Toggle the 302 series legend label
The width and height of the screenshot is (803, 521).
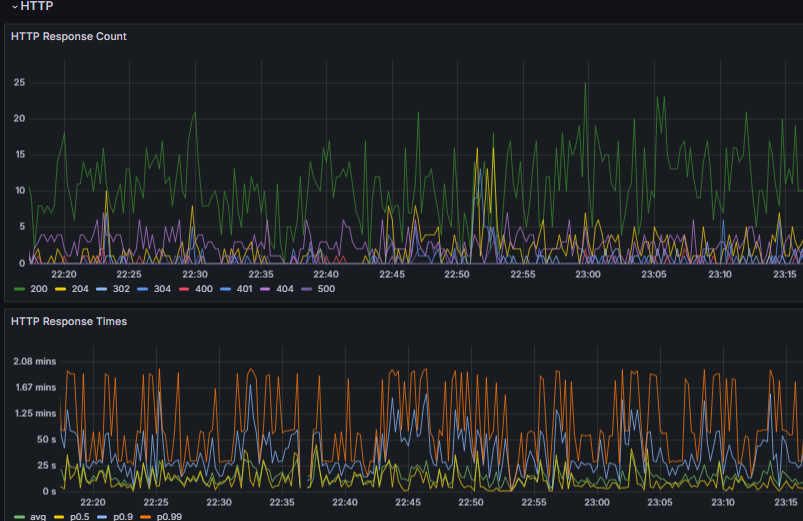point(121,289)
